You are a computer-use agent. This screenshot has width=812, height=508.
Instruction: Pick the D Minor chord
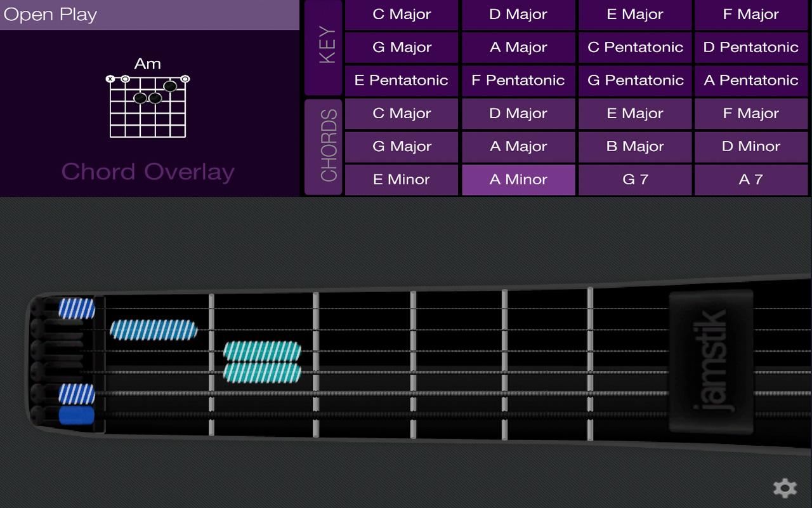pyautogui.click(x=751, y=147)
